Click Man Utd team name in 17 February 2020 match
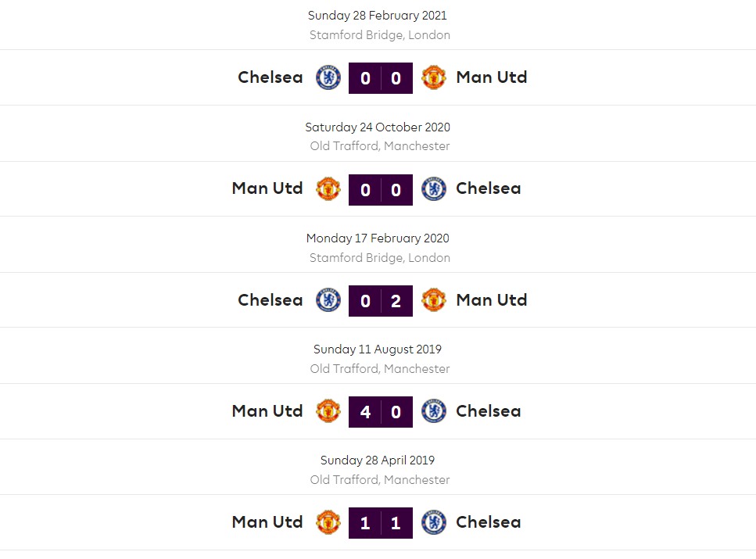756x559 pixels. coord(492,300)
